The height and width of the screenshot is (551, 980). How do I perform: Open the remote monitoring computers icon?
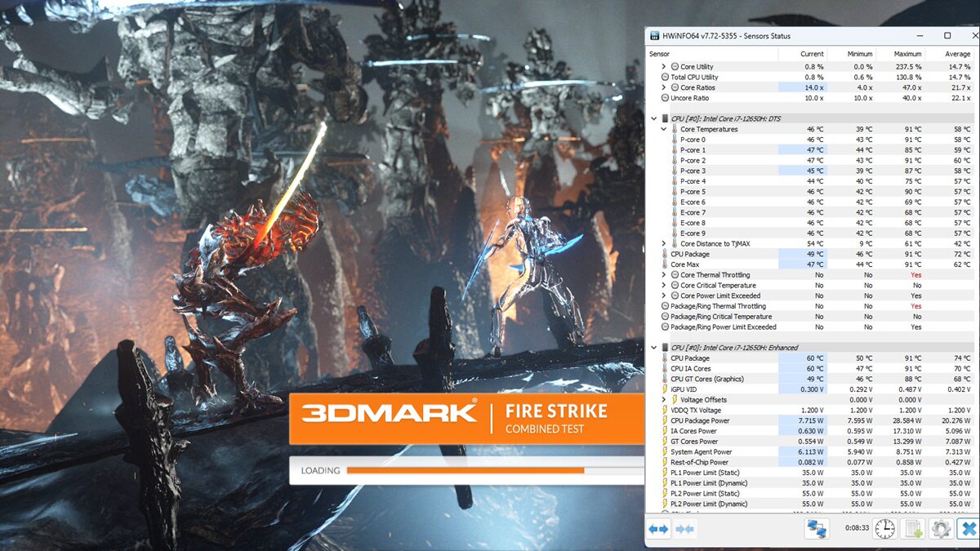point(817,529)
